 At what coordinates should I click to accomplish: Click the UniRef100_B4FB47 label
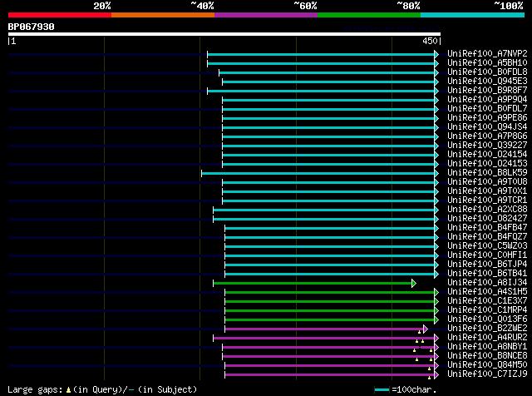click(487, 228)
